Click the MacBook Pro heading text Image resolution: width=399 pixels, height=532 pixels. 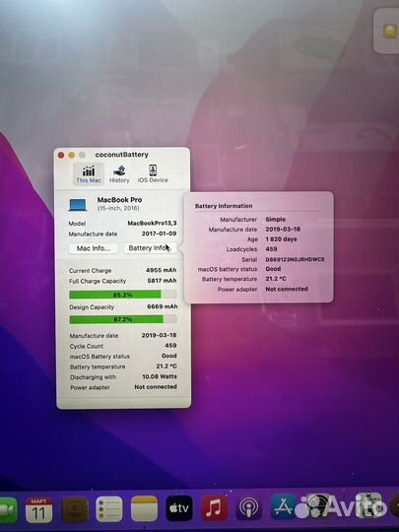click(x=119, y=200)
